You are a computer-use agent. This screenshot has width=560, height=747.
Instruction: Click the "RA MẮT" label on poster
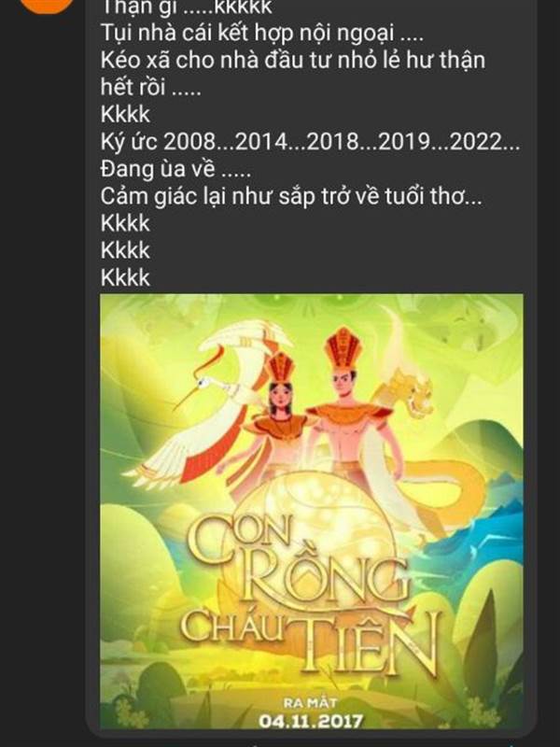(x=311, y=703)
